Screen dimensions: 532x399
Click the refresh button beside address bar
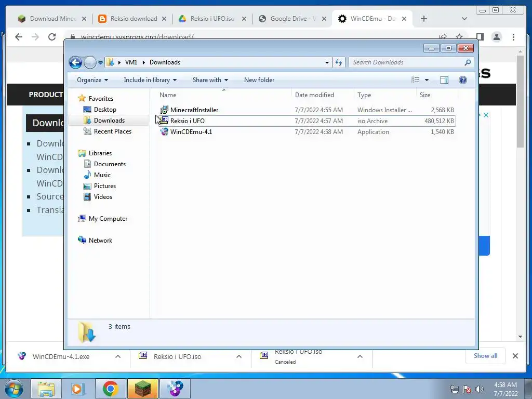(339, 62)
